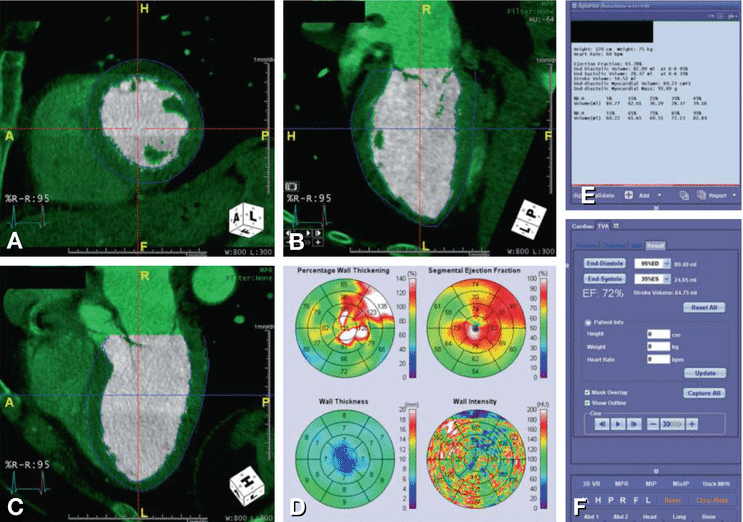Click the "EF: 72%" value text
Image resolution: width=743 pixels, height=522 pixels.
coord(603,293)
